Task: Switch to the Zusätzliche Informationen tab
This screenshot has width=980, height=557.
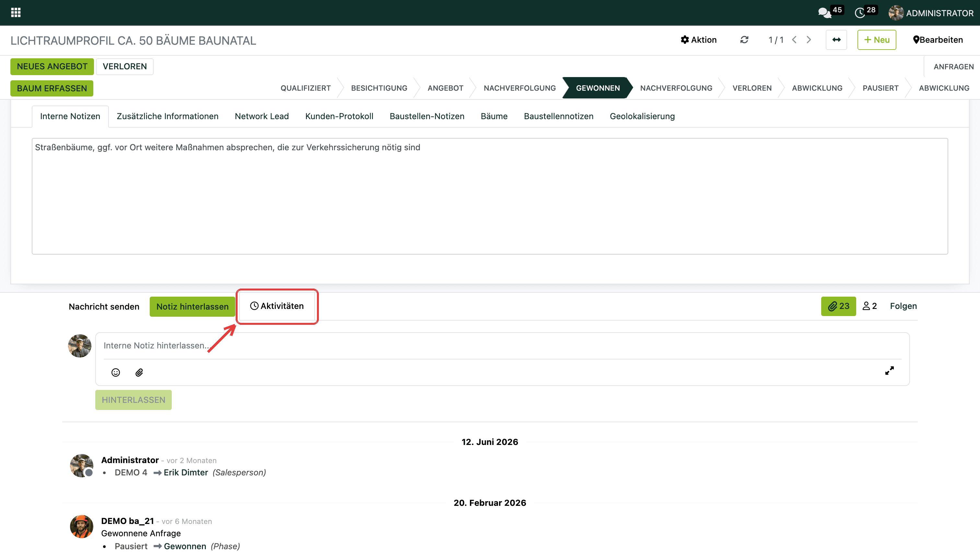Action: coord(168,116)
